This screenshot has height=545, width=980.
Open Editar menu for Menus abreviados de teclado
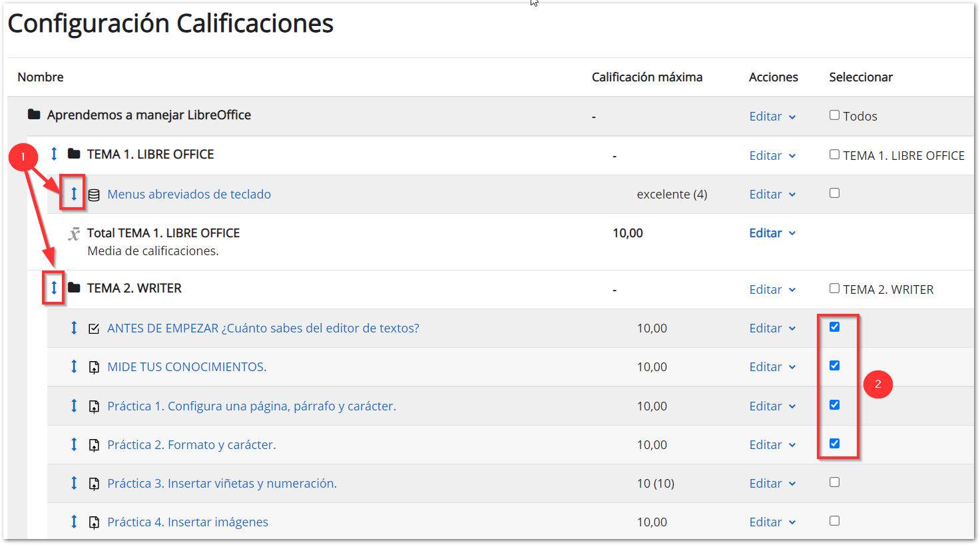[772, 194]
